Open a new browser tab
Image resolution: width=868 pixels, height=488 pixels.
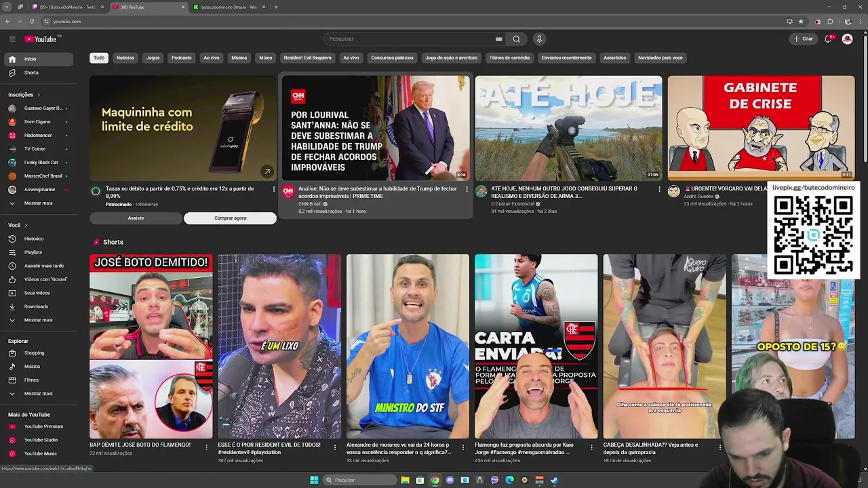(x=276, y=7)
